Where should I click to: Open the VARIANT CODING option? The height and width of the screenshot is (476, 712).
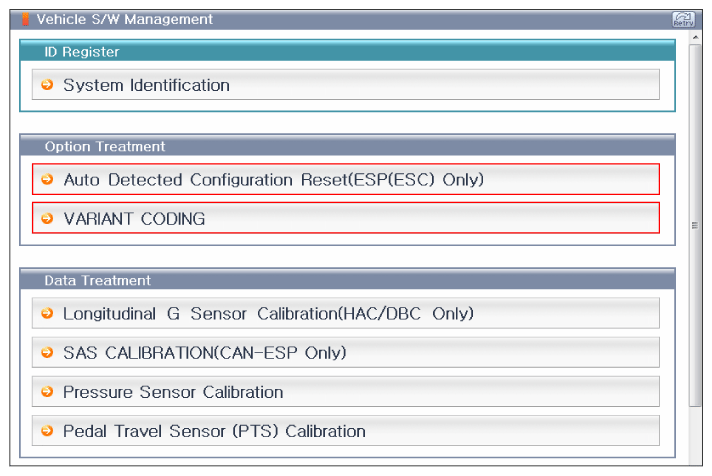[x=134, y=218]
